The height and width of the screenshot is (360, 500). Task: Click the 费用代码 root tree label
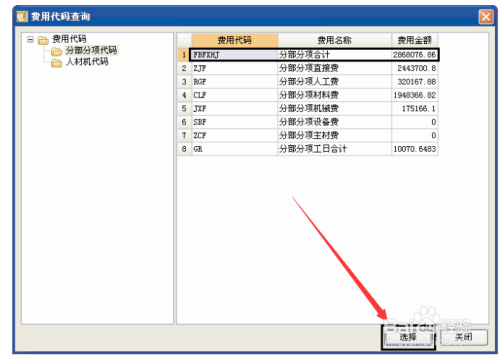pyautogui.click(x=69, y=39)
